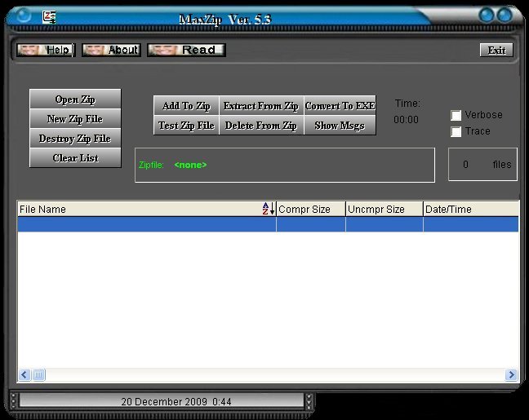Image resolution: width=529 pixels, height=420 pixels.
Task: Toggle the Trace checkbox
Action: coord(456,131)
